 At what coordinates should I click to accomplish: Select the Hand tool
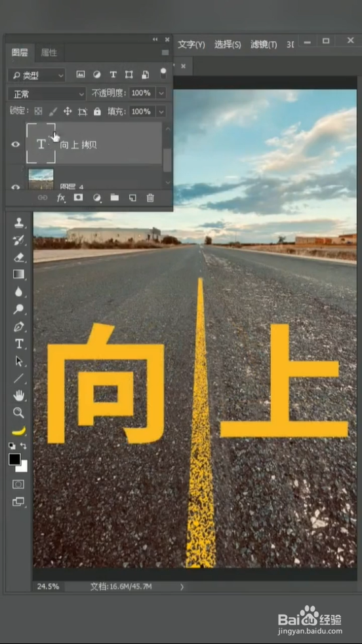point(19,396)
